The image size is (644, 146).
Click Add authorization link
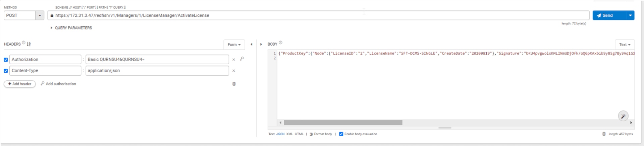pyautogui.click(x=58, y=84)
